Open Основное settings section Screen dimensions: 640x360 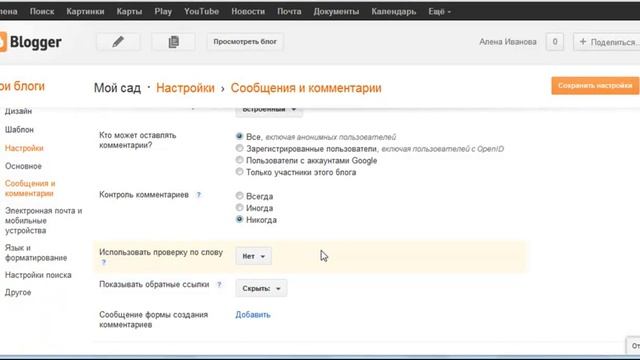[23, 166]
